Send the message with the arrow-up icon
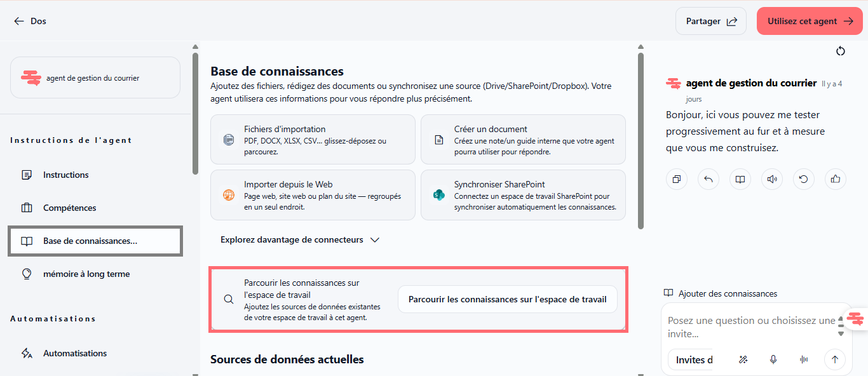The image size is (868, 376). 835,359
